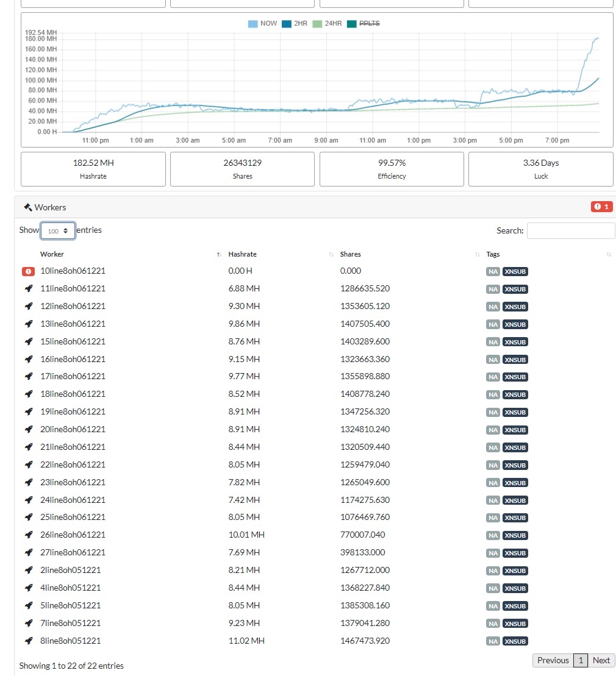Click the 'Showing 1 to 22 of 22 entries' text
616x676 pixels.
(71, 666)
